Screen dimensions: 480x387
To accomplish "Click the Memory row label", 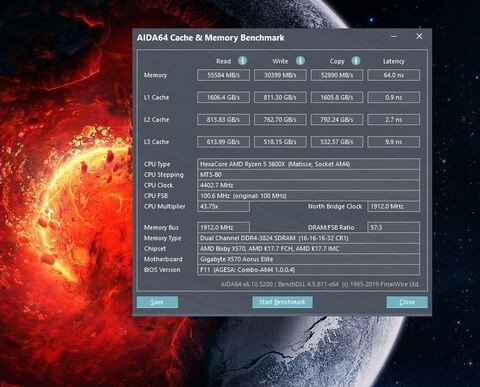I will pos(155,75).
